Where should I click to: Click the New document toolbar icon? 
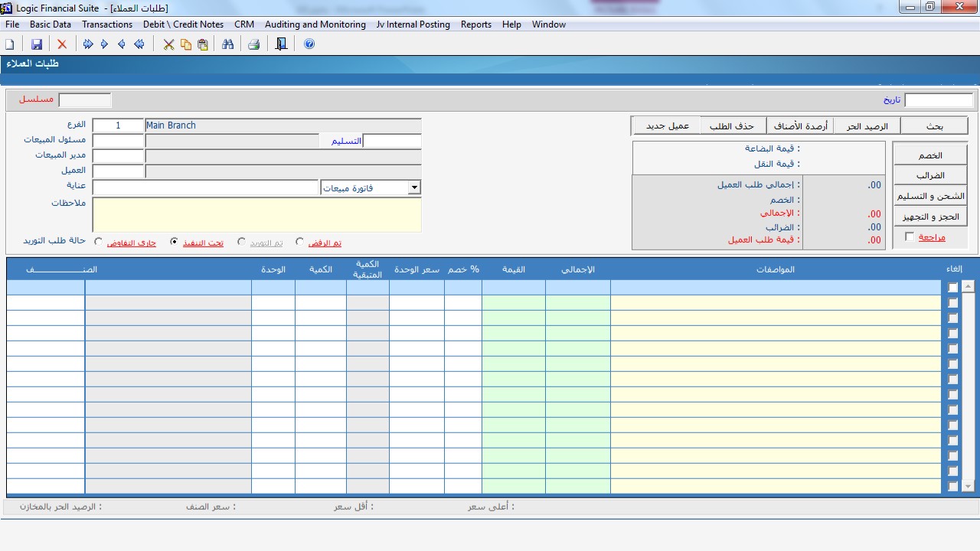coord(10,44)
